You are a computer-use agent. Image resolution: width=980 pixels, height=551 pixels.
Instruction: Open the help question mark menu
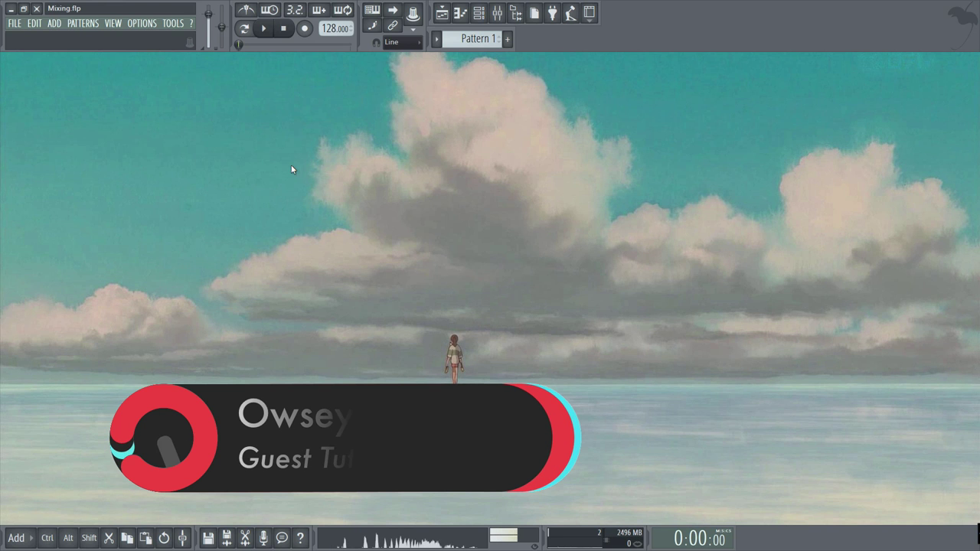click(191, 24)
